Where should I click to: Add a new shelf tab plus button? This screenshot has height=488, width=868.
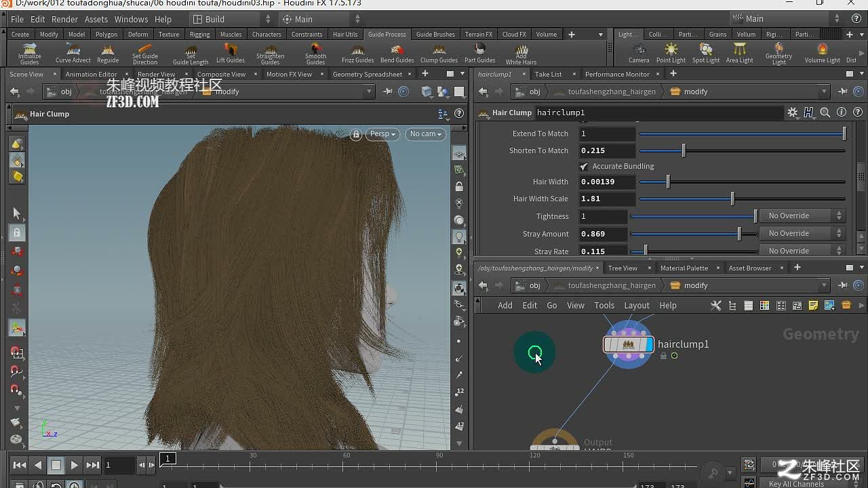click(572, 35)
